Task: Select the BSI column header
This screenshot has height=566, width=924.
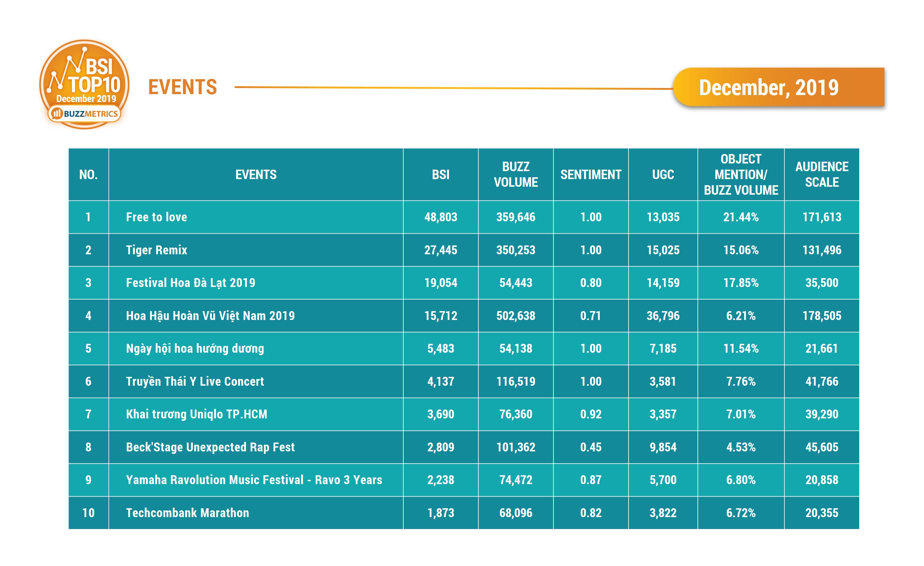Action: point(441,175)
